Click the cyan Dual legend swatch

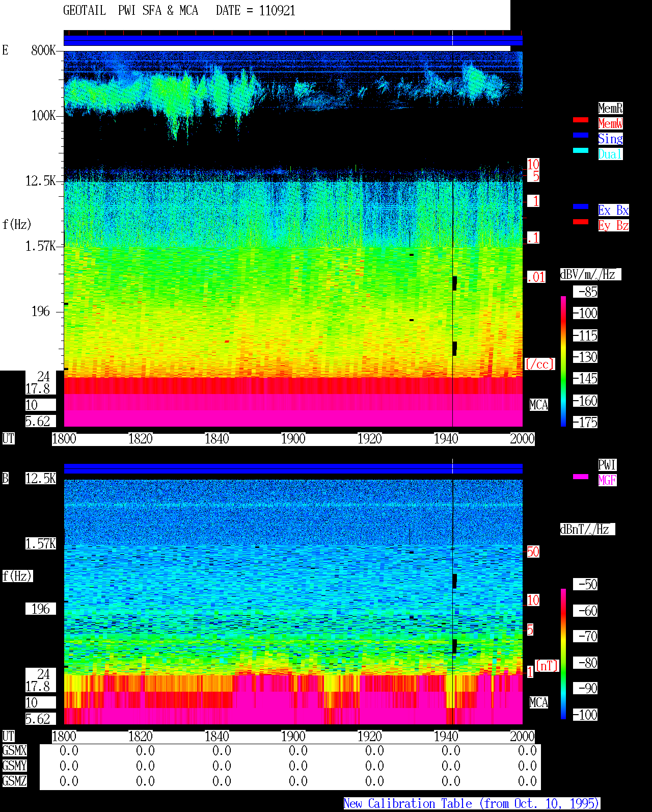[x=581, y=150]
